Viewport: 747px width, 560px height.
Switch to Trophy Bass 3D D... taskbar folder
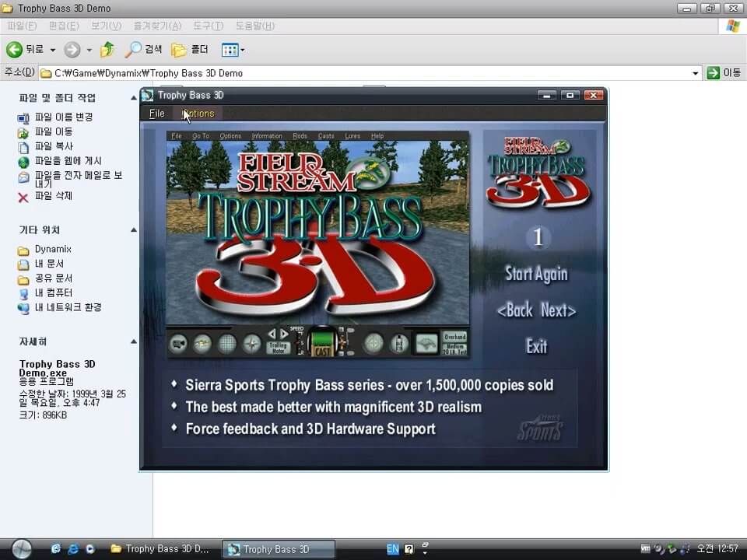tap(160, 549)
